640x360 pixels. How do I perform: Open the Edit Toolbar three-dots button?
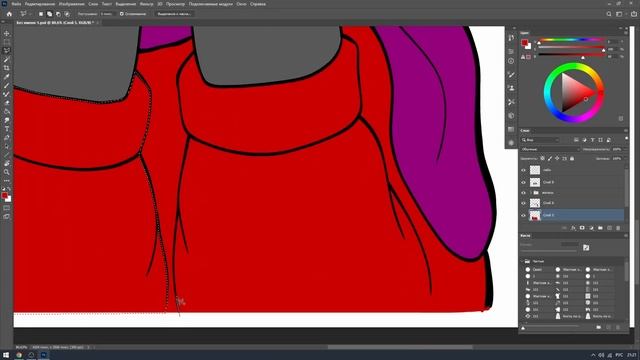(x=7, y=180)
